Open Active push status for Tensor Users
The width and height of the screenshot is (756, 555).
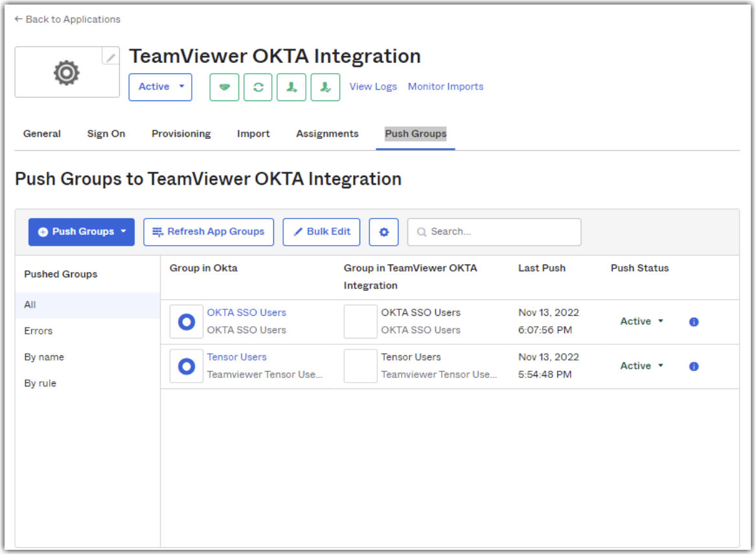point(641,366)
